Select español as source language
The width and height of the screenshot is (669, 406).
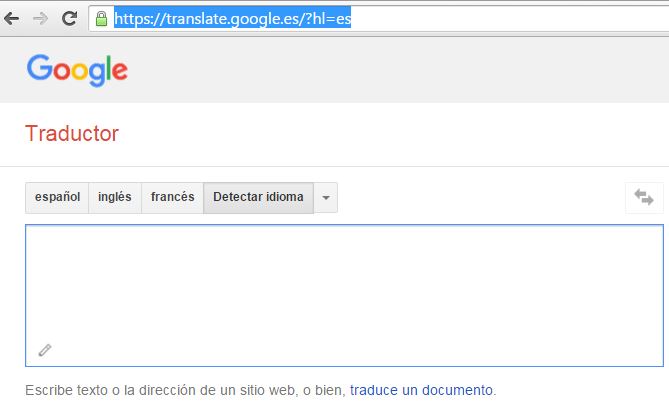57,197
